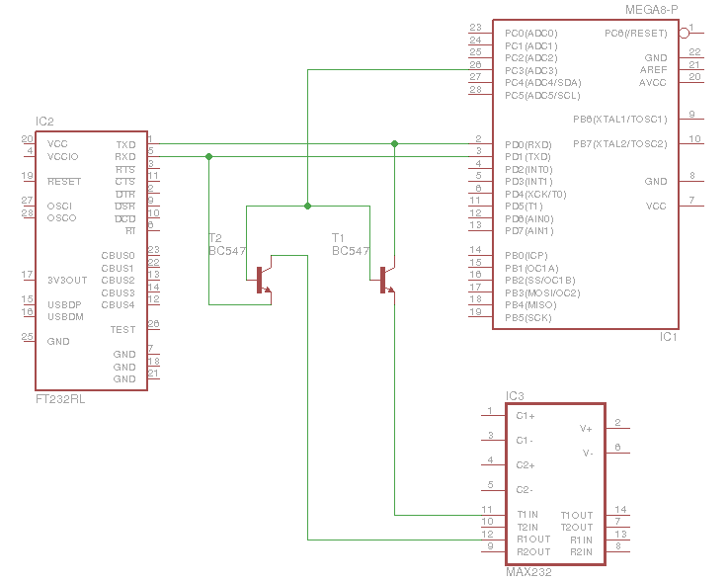Click the PD2(INT0) pin label
Screen dimensions: 728x582
coord(528,170)
